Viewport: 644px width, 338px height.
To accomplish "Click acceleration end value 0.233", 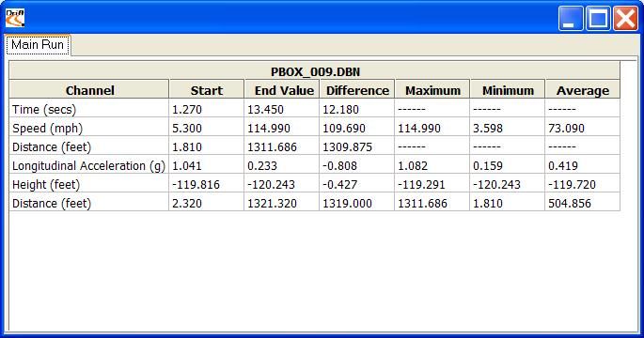I will click(262, 166).
